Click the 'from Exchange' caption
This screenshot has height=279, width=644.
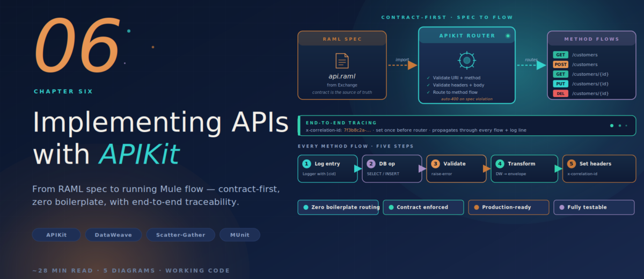click(x=342, y=85)
